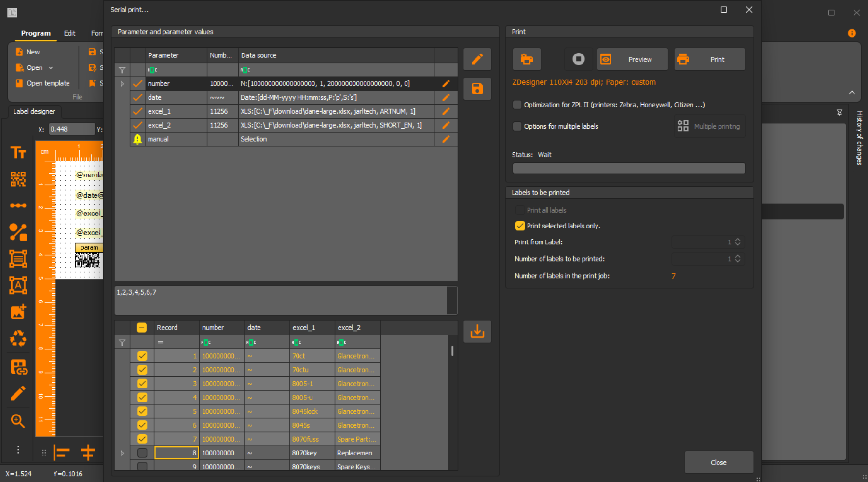868x482 pixels.
Task: Click the zoom magnifier tool
Action: click(18, 421)
